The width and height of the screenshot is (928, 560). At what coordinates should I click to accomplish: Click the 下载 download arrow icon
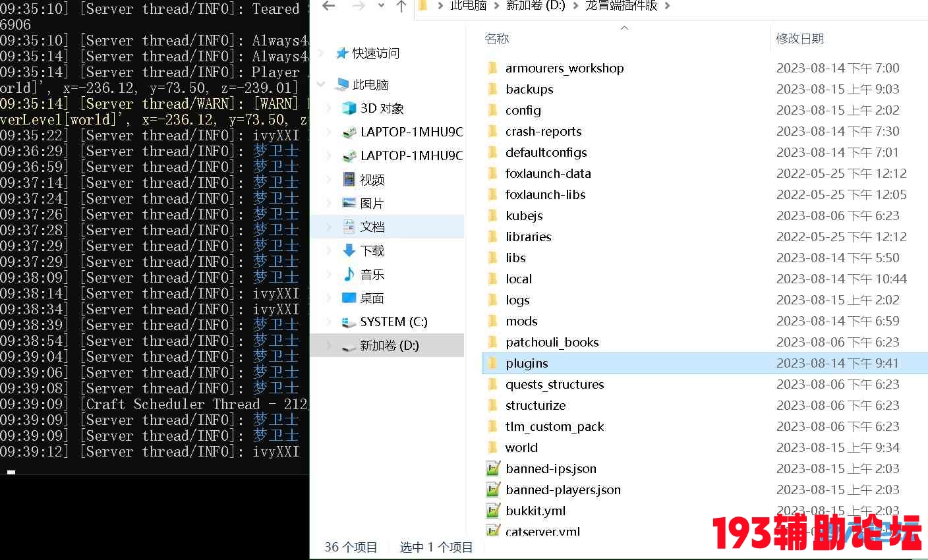(349, 250)
